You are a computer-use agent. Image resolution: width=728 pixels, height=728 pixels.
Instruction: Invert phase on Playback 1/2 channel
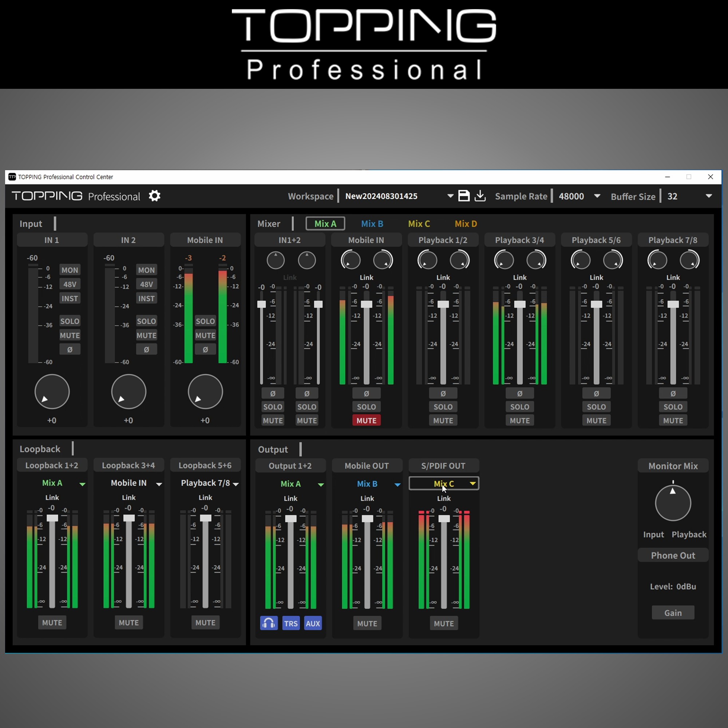(443, 393)
